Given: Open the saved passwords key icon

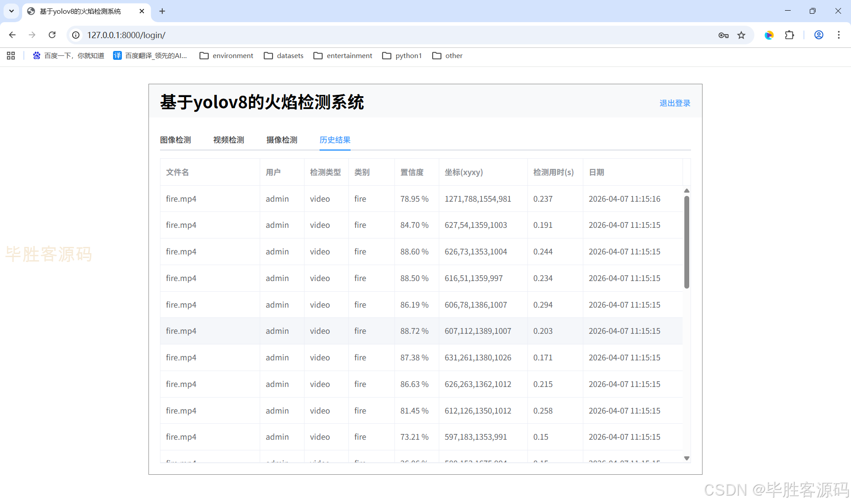Looking at the screenshot, I should coord(723,35).
